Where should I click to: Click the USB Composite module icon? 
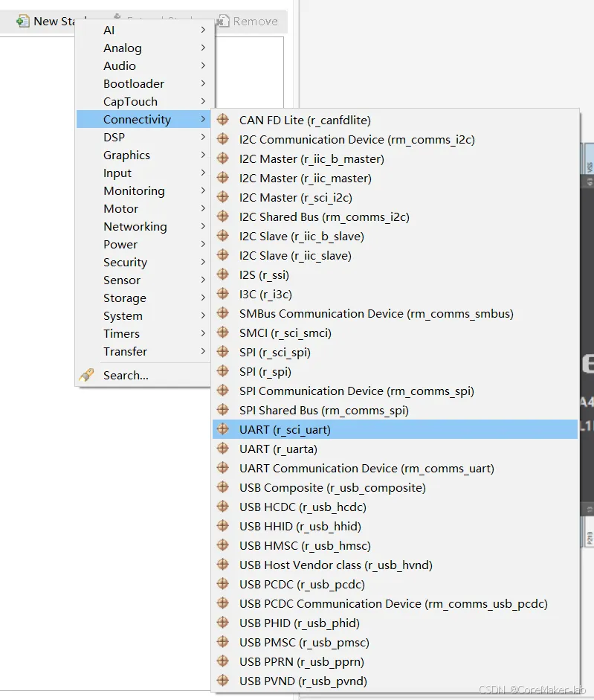pyautogui.click(x=223, y=487)
